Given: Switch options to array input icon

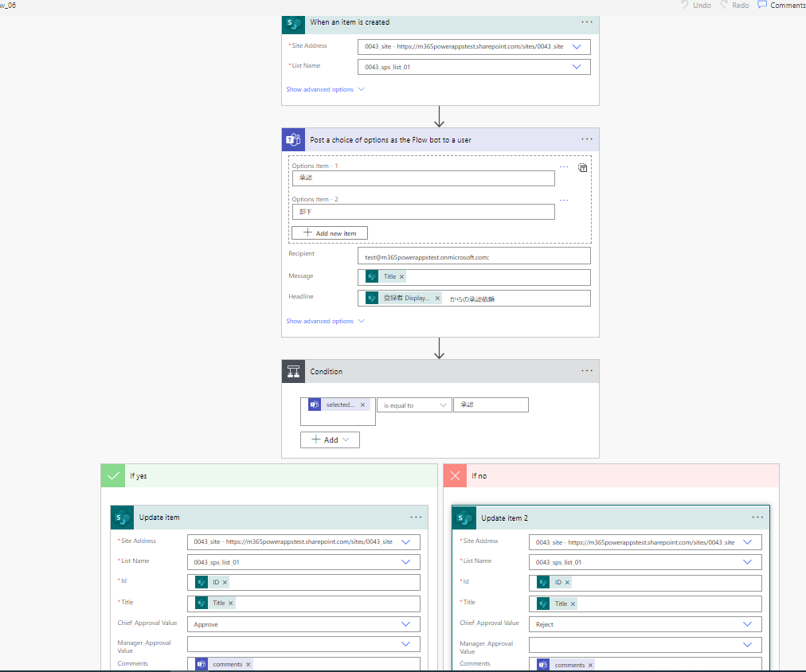Looking at the screenshot, I should 582,168.
